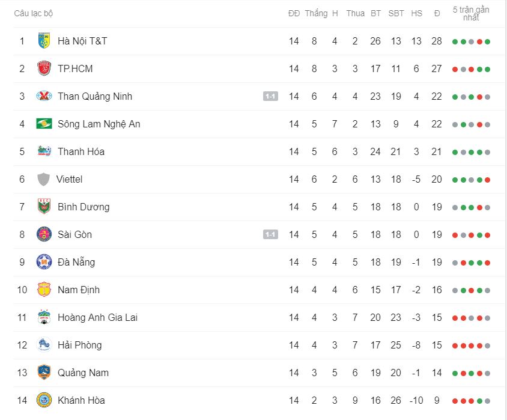Click the Thắng column header
The image size is (507, 420).
[316, 13]
